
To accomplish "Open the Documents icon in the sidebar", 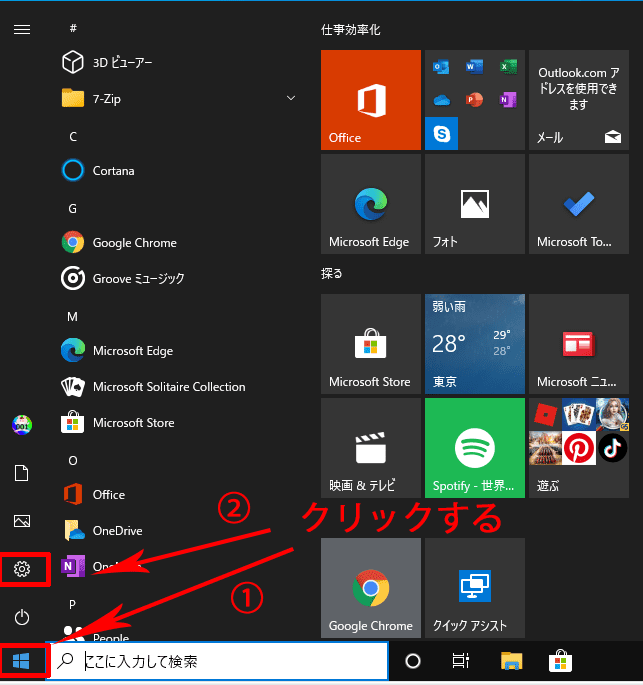I will click(22, 472).
